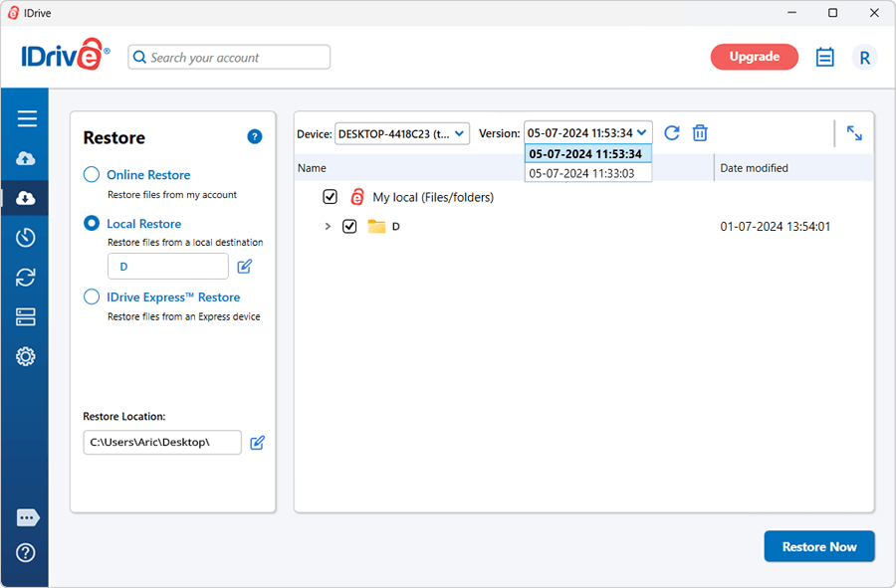Minimize the IDrive window
896x588 pixels.
(791, 13)
